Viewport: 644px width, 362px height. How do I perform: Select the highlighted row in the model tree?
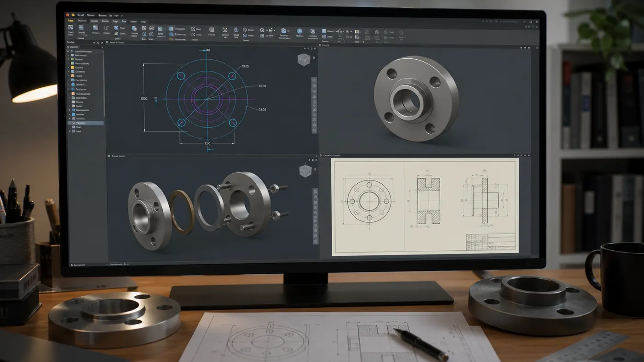click(86, 123)
